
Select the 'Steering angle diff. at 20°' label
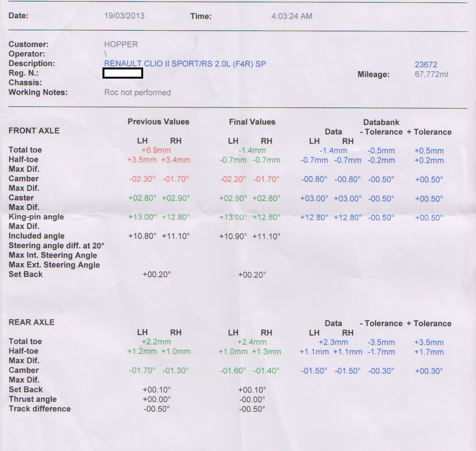tap(56, 245)
